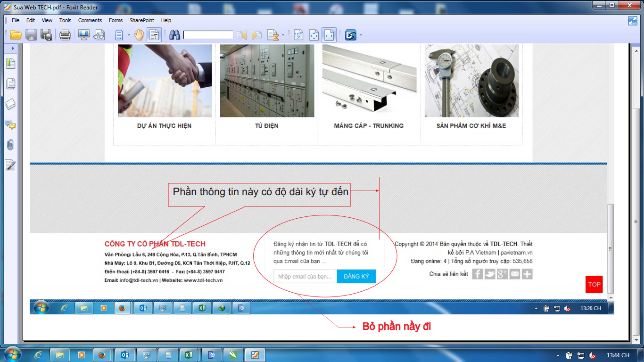Click the Save icon in toolbar
644x362 pixels.
(31, 35)
